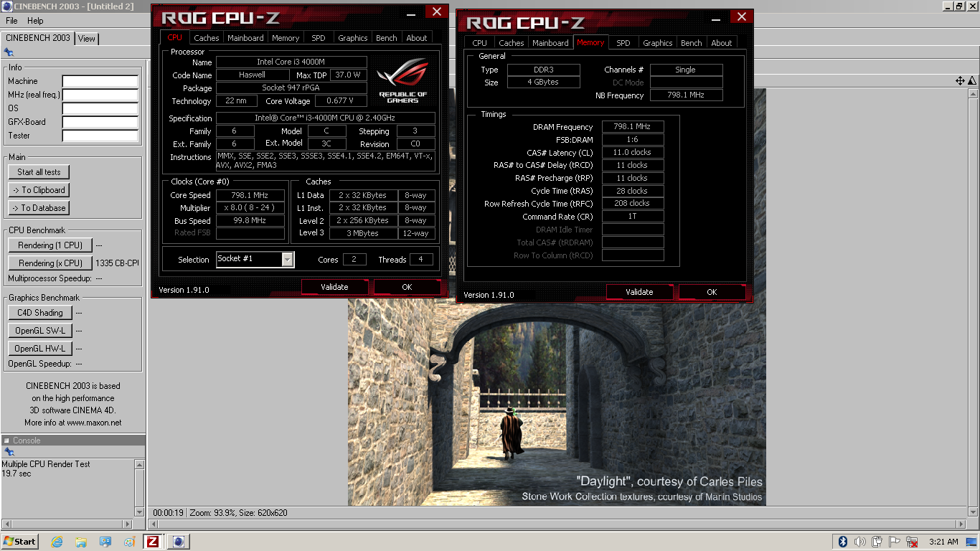Click the Tester input field
The width and height of the screenshot is (980, 551).
point(100,136)
